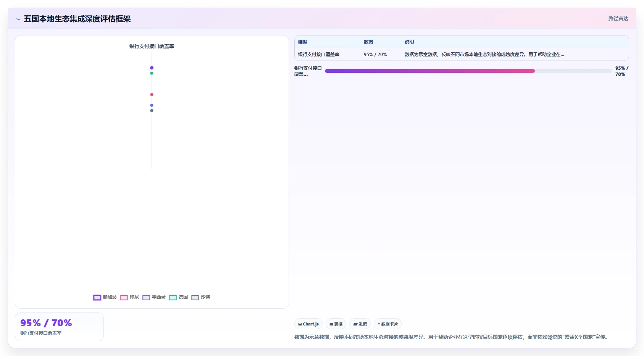Toggle the 印尼 legend series
Image resolution: width=644 pixels, height=356 pixels.
tap(129, 297)
